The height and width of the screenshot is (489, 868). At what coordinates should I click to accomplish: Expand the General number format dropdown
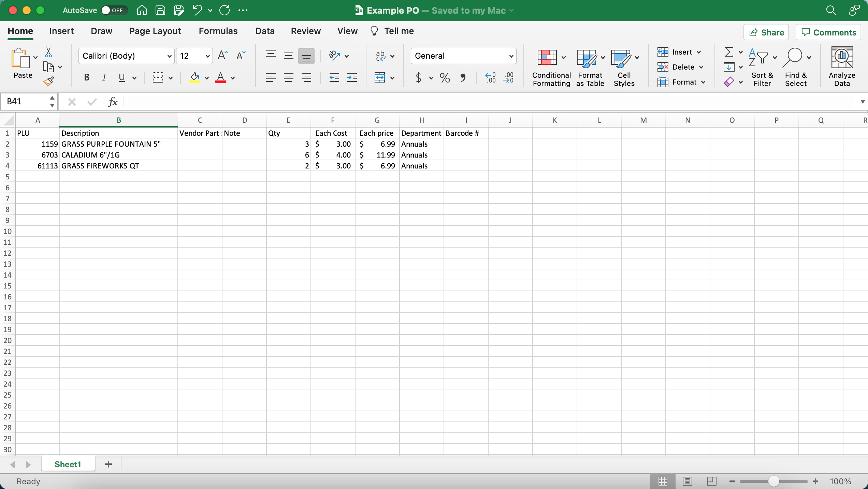click(511, 56)
